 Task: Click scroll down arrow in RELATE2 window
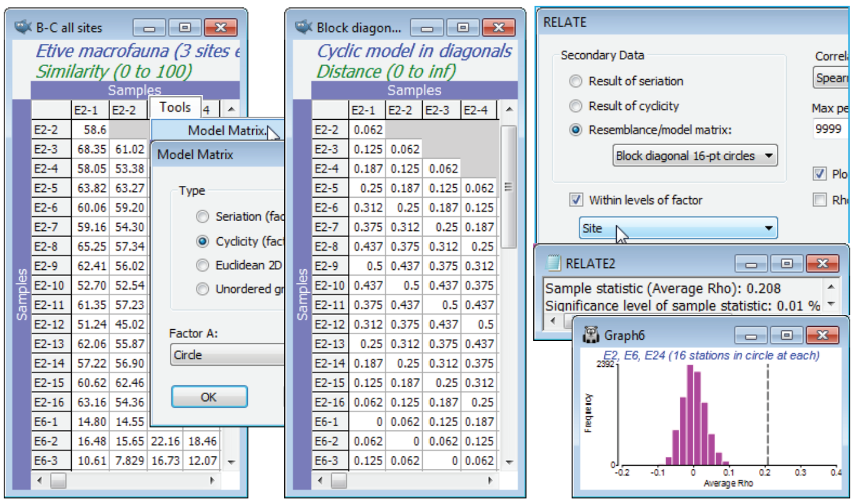pyautogui.click(x=831, y=303)
